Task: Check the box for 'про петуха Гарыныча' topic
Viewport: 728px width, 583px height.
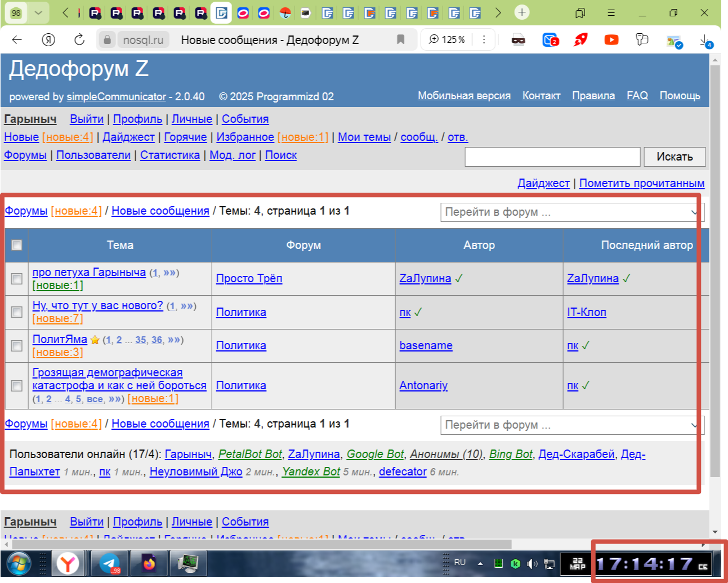Action: pyautogui.click(x=17, y=279)
